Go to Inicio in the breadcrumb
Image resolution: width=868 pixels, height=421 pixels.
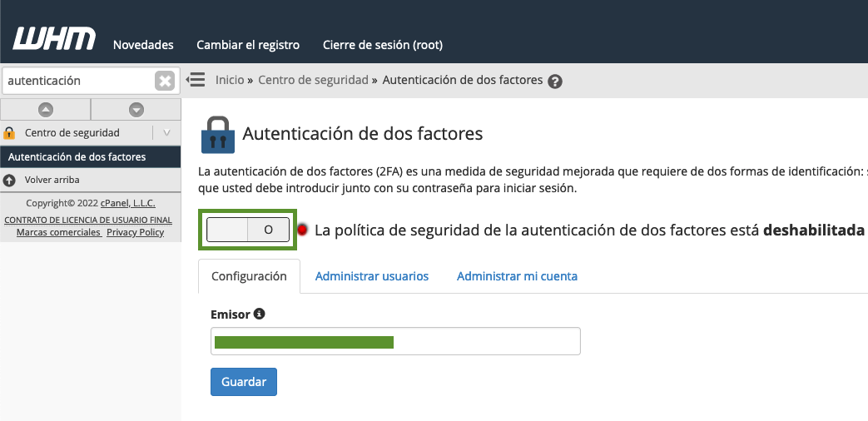pyautogui.click(x=230, y=81)
